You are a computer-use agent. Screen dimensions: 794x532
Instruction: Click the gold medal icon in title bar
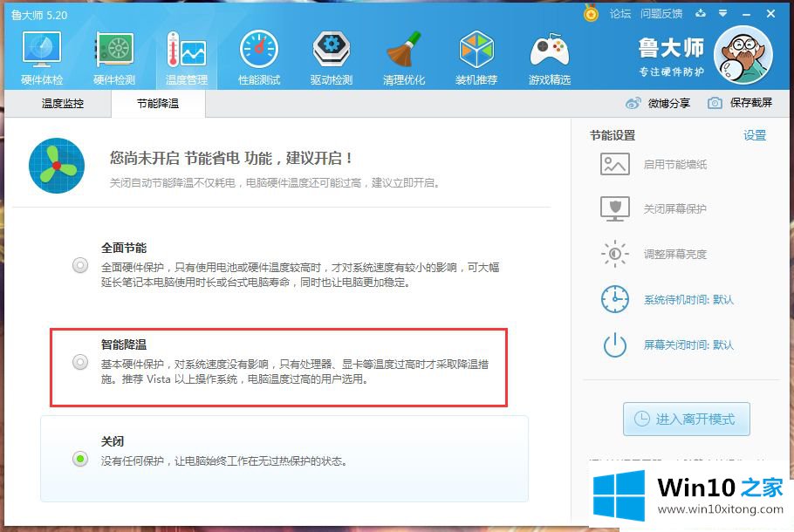[x=591, y=13]
